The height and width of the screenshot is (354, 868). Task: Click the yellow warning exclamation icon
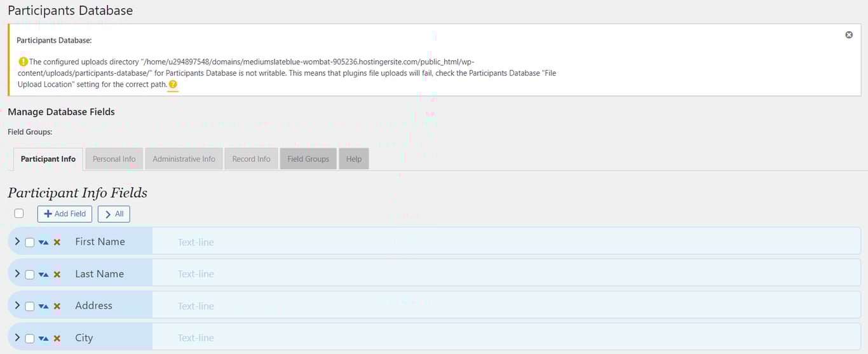[23, 62]
